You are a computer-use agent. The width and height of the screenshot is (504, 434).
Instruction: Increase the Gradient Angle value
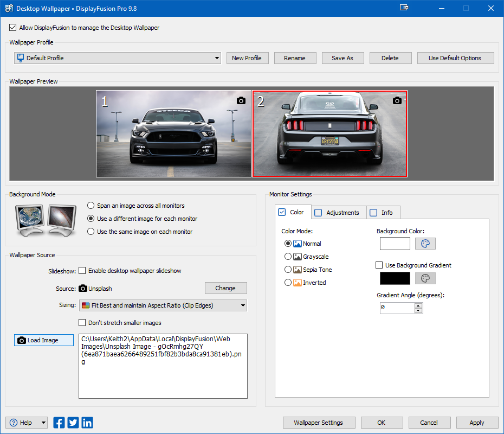[x=418, y=305]
